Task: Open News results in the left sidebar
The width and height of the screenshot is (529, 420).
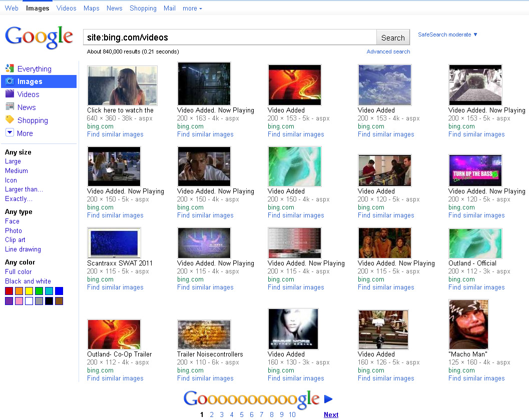Action: coord(27,107)
